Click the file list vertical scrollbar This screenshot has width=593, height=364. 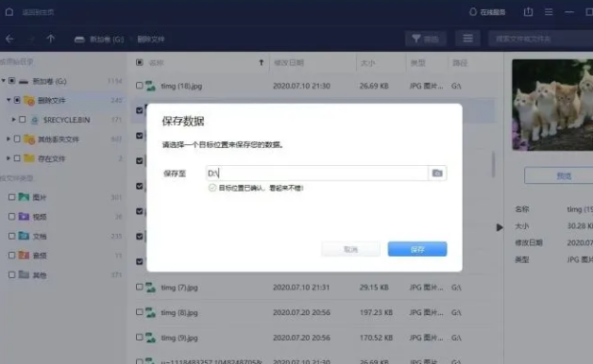click(493, 165)
